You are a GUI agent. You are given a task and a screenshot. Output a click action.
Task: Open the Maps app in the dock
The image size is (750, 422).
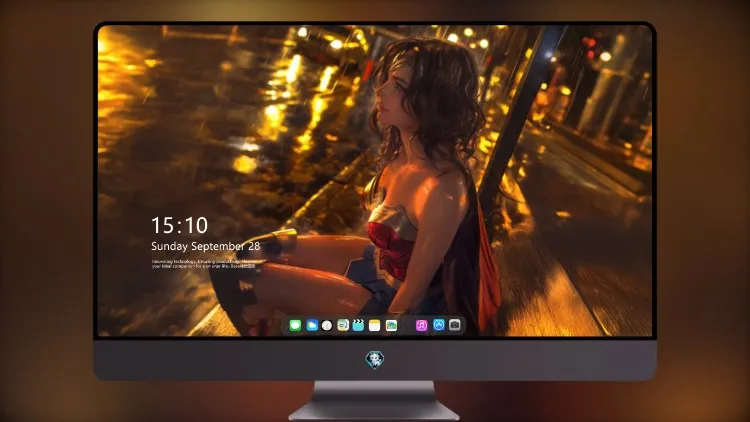click(x=342, y=326)
